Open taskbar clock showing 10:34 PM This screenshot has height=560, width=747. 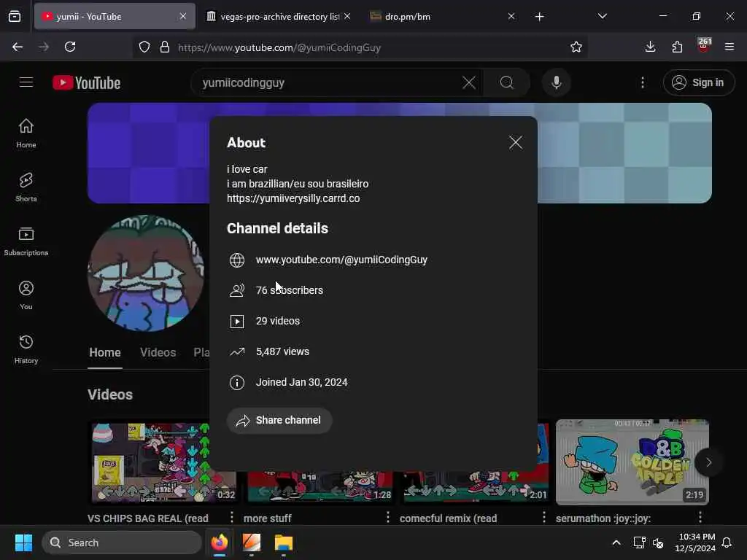point(695,542)
